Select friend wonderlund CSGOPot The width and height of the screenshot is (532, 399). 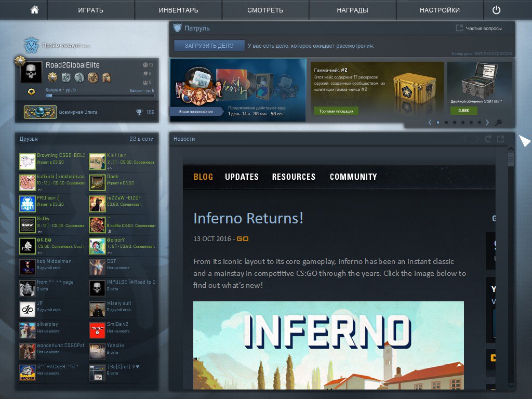click(52, 351)
